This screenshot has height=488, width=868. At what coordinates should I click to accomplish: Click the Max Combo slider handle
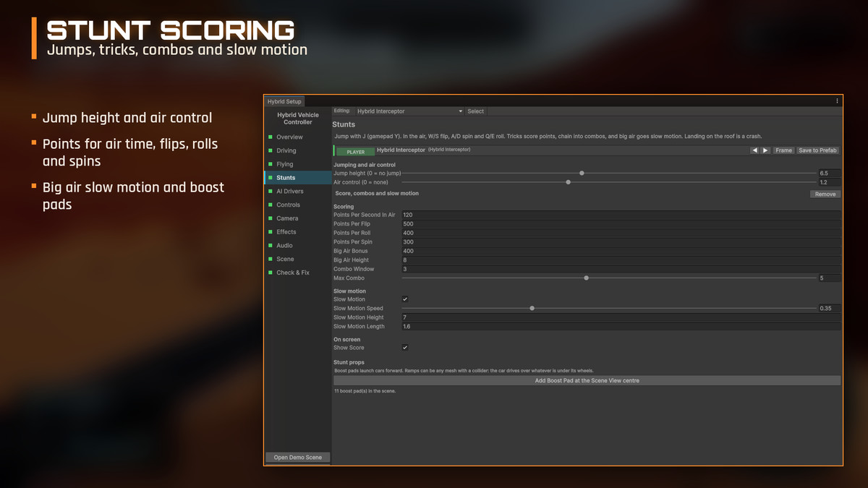point(586,278)
